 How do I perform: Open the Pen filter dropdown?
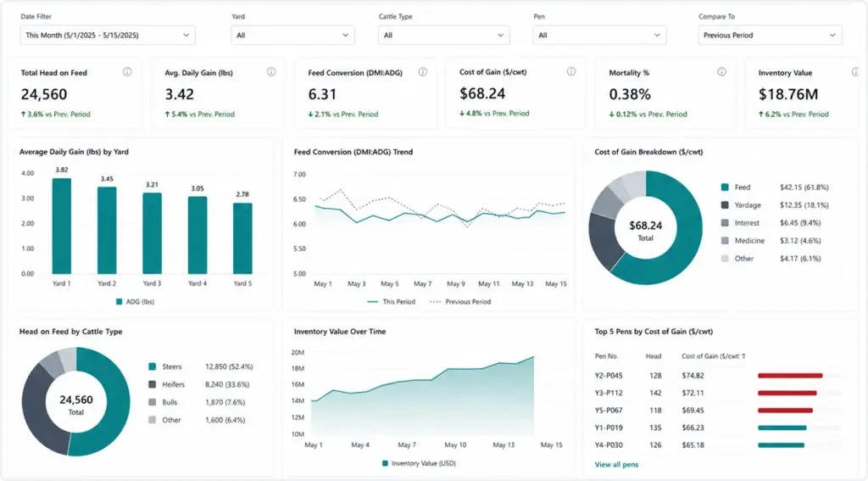click(599, 35)
